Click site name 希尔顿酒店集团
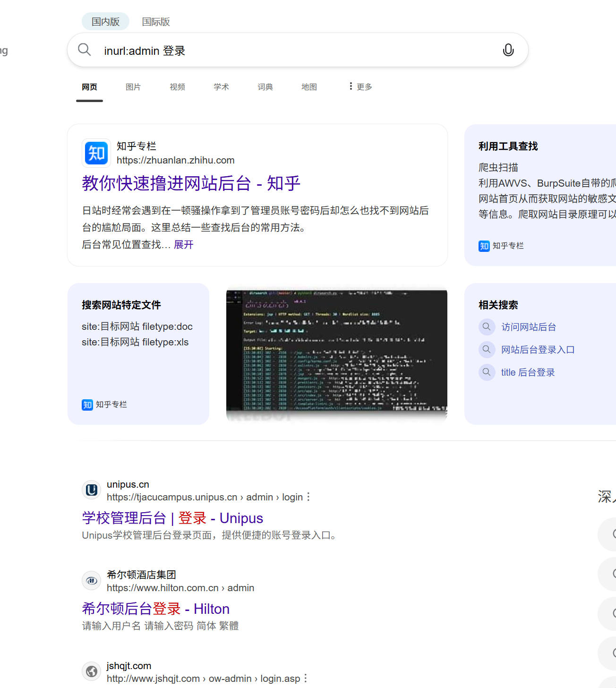The height and width of the screenshot is (688, 616). tap(141, 575)
